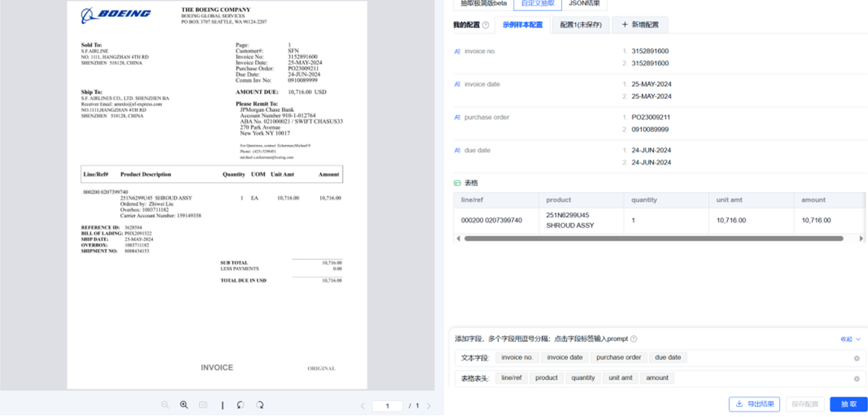Select the first invoice no. result 3152891600
The width and height of the screenshot is (868, 417).
coord(650,51)
